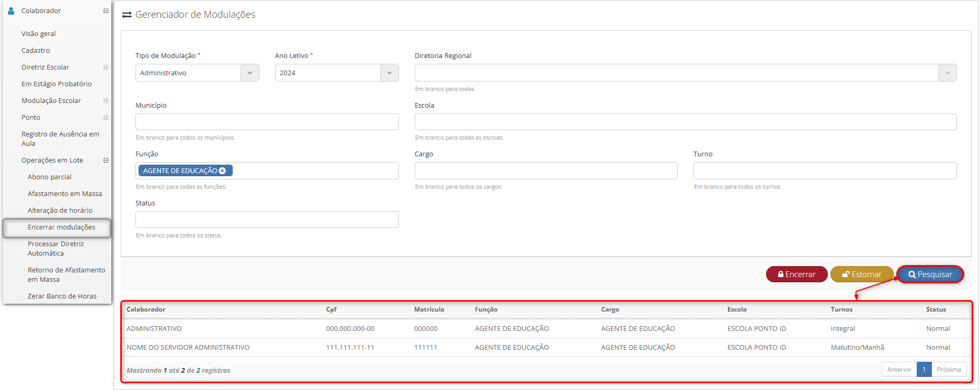Focus the Escola input field

coord(686,122)
